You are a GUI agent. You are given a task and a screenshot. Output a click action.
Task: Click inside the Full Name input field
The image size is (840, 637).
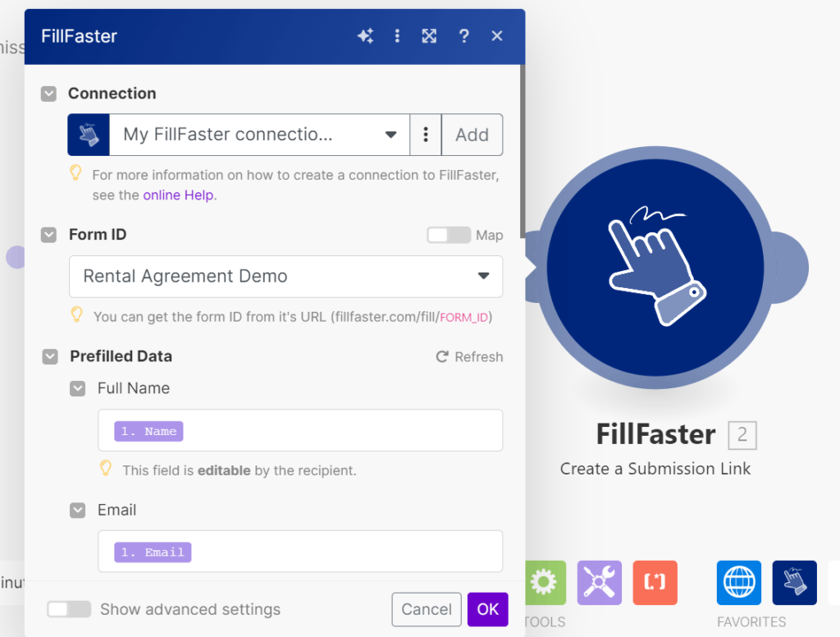(x=300, y=430)
